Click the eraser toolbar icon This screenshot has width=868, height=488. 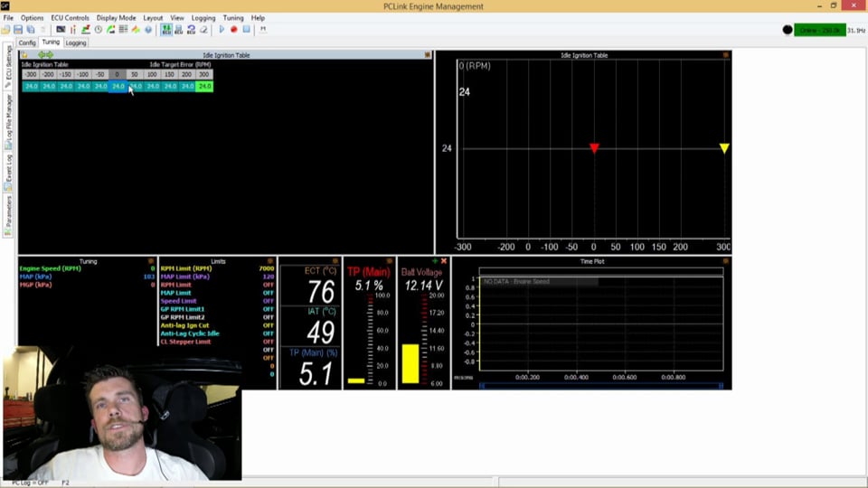click(203, 29)
